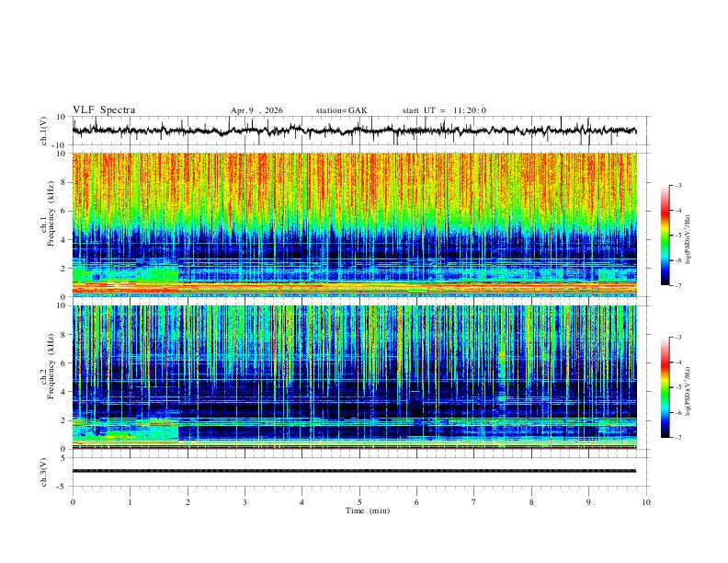Click time axis tick label "2"
The height and width of the screenshot is (563, 728).
coord(188,502)
